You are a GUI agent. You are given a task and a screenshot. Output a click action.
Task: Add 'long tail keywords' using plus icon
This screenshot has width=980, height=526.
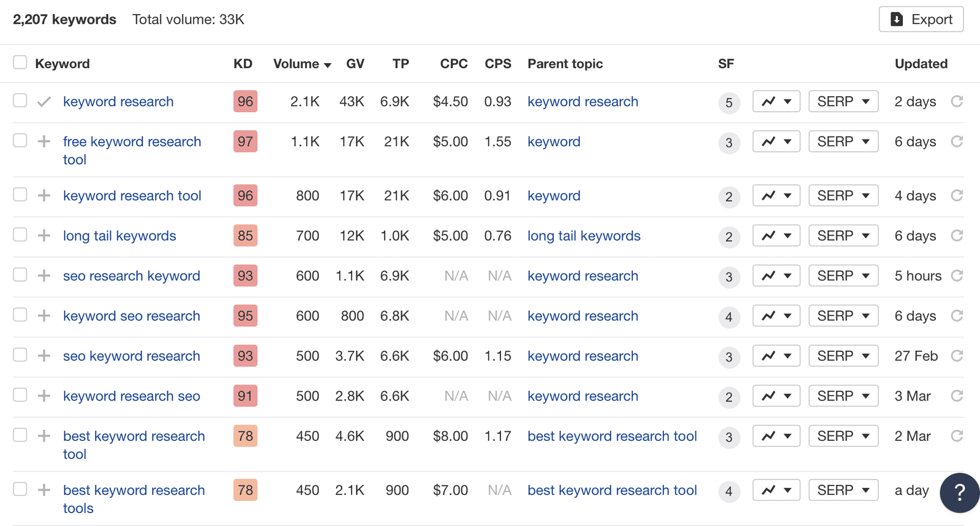44,236
